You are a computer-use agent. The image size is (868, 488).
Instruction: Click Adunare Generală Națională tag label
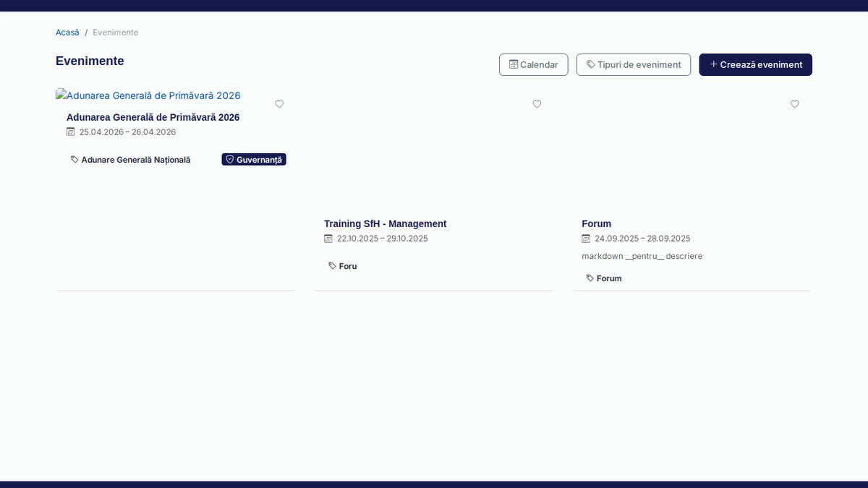click(135, 160)
